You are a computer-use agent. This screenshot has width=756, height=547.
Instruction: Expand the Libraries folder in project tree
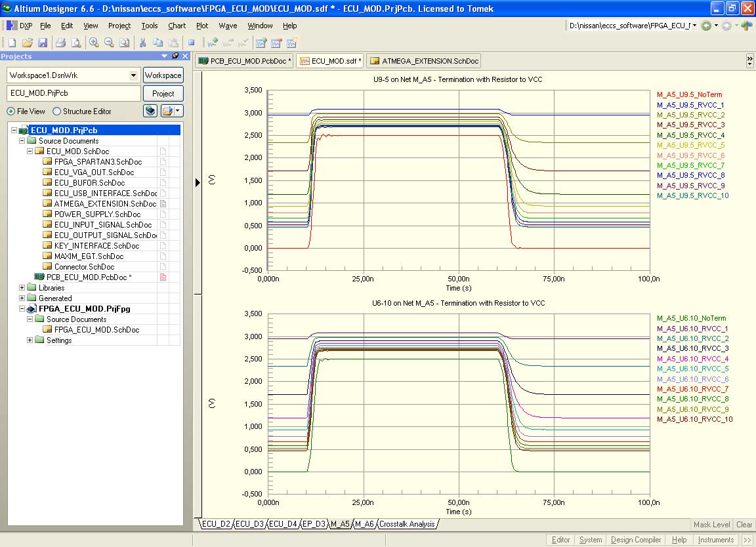pyautogui.click(x=22, y=288)
